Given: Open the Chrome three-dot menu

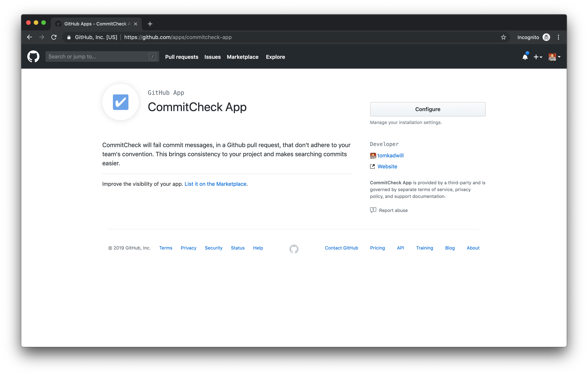Looking at the screenshot, I should coord(558,37).
